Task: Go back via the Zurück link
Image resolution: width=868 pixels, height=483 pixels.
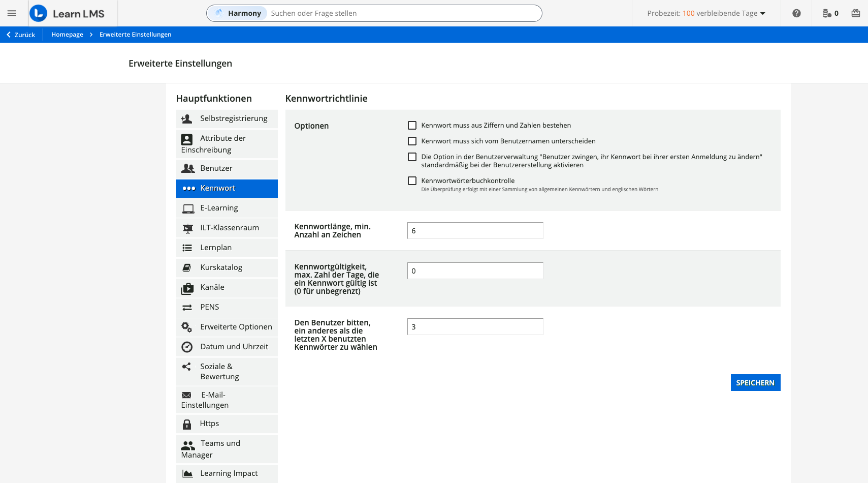Action: 21,34
